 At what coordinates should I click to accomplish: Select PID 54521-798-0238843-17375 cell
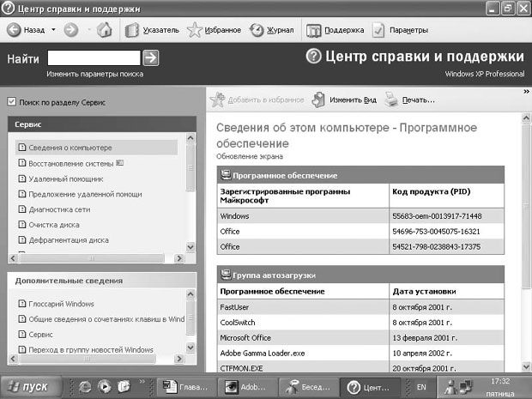446,246
